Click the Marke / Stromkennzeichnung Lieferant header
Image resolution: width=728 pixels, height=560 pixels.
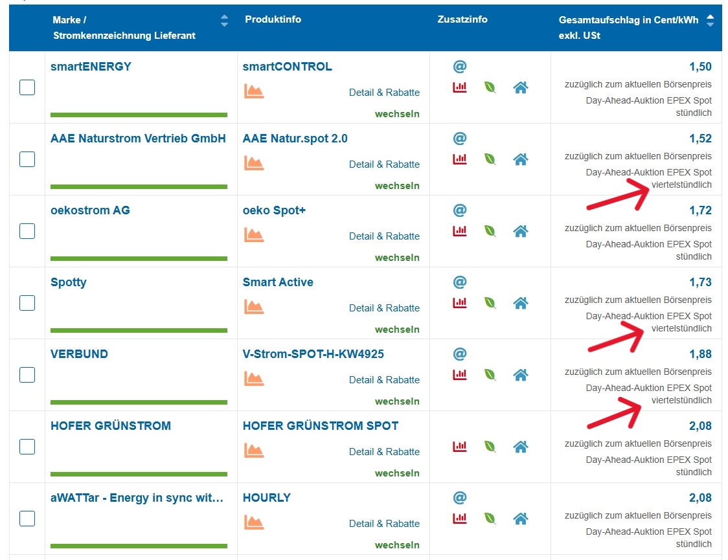[x=124, y=28]
